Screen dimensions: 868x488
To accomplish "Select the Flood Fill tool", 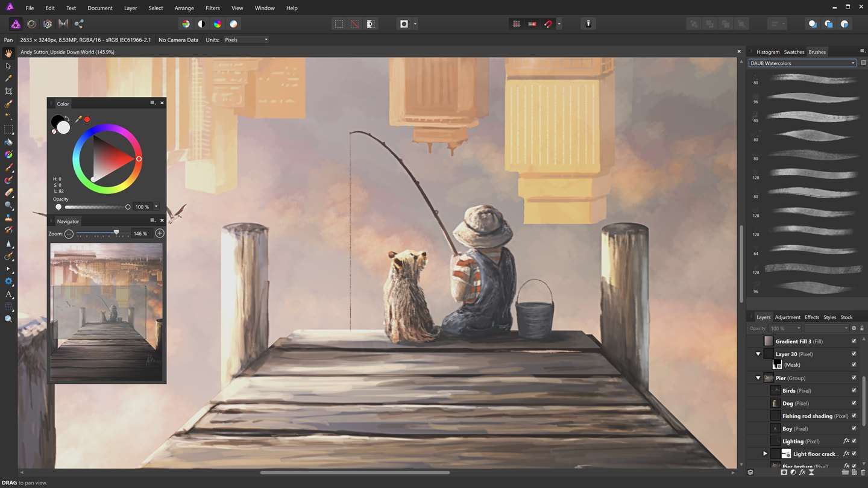I will [8, 142].
